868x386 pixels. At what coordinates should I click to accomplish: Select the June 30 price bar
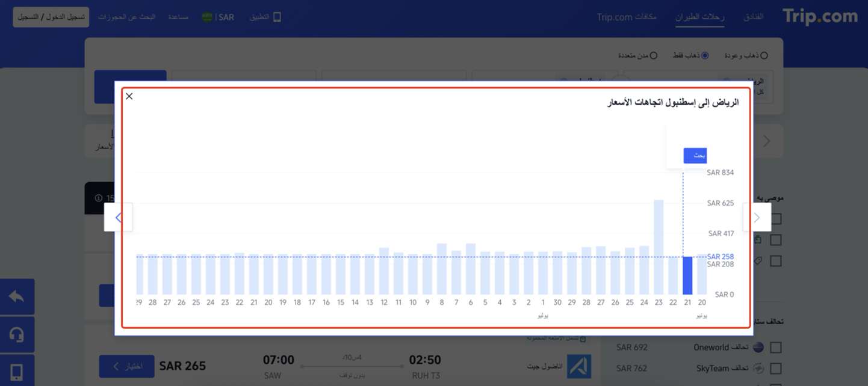[557, 273]
